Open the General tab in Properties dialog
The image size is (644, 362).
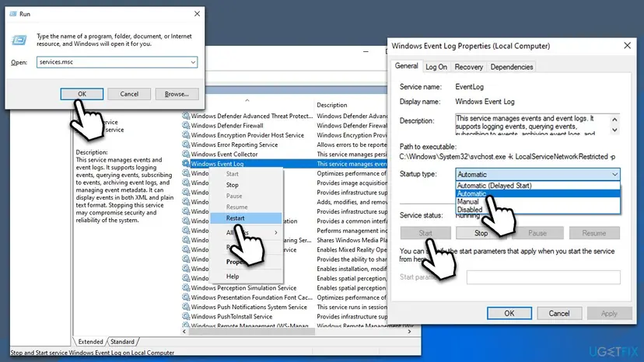coord(406,66)
